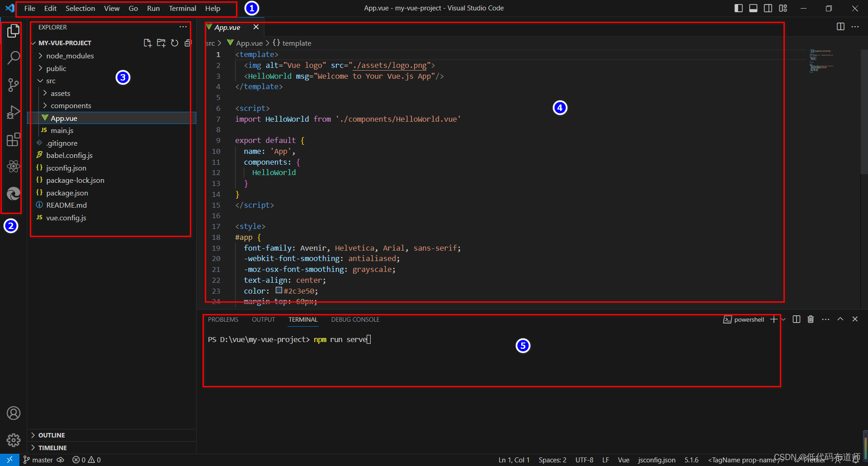Click Customize Layout icon in title bar
Screen dimensions: 868x466
[x=783, y=8]
